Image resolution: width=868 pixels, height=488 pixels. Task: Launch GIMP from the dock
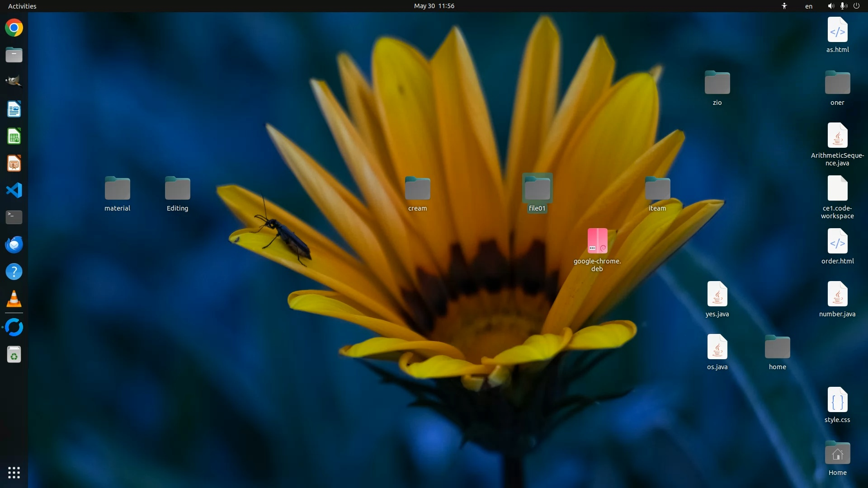[14, 82]
